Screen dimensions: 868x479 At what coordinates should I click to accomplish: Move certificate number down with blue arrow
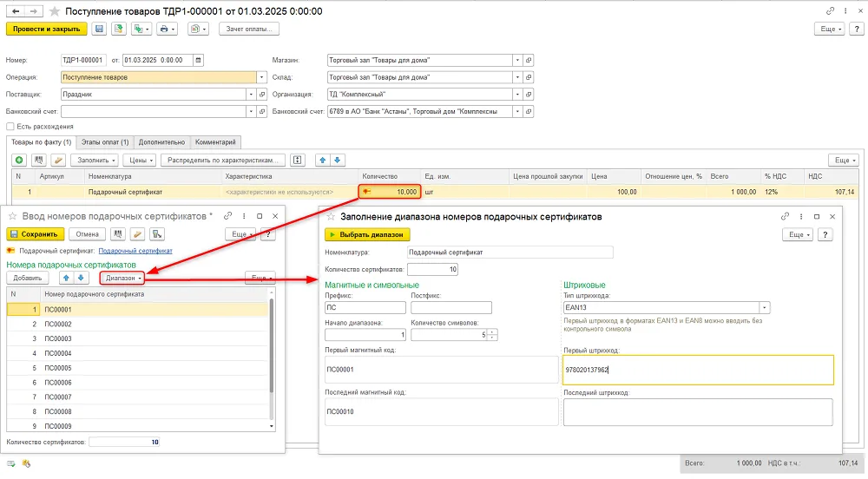point(81,278)
